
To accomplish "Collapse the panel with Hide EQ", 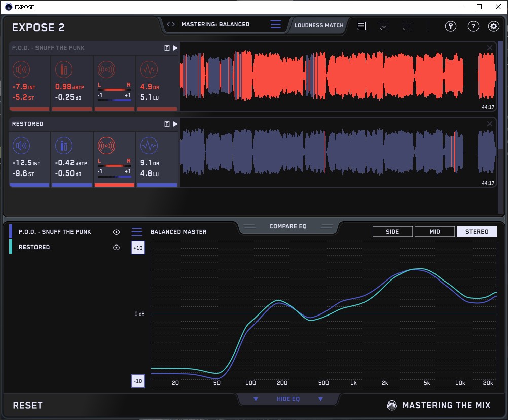I will pyautogui.click(x=288, y=399).
